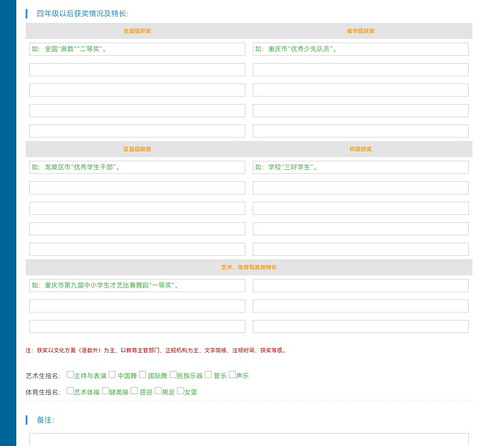Screen dimensions: 480x446
Task: Tick the 中国舞 checkbox
Action: point(112,374)
